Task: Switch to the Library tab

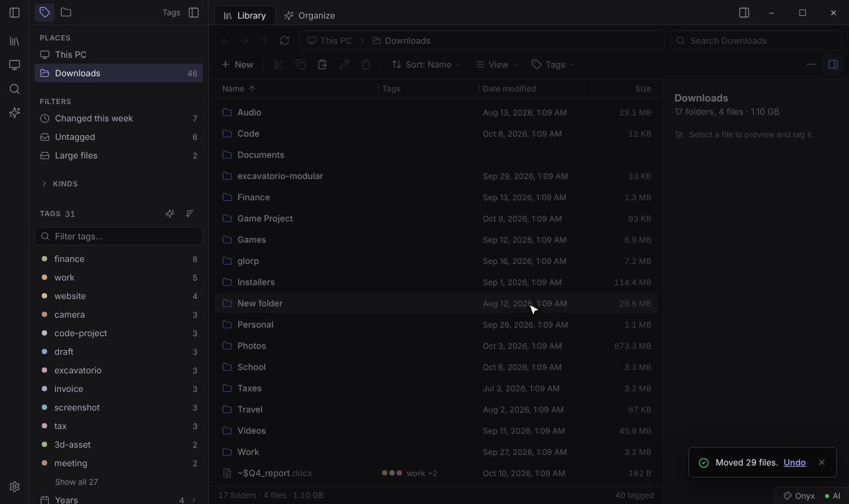Action: pyautogui.click(x=244, y=15)
